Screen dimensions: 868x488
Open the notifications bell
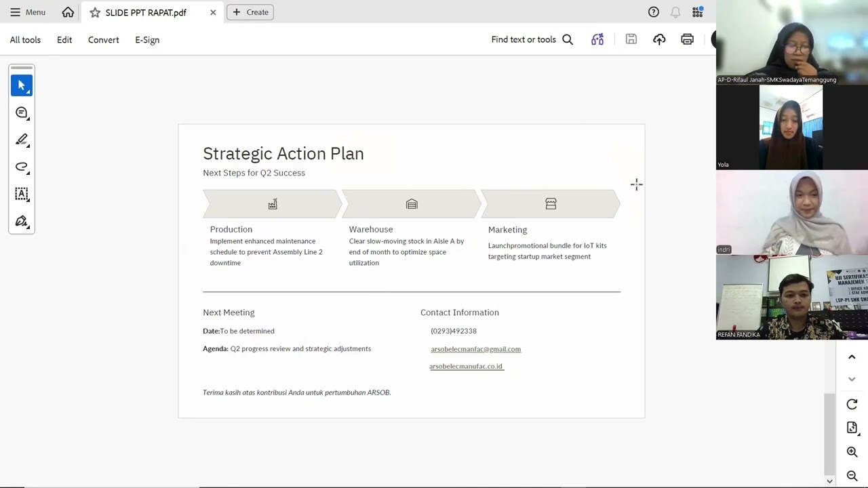click(675, 12)
